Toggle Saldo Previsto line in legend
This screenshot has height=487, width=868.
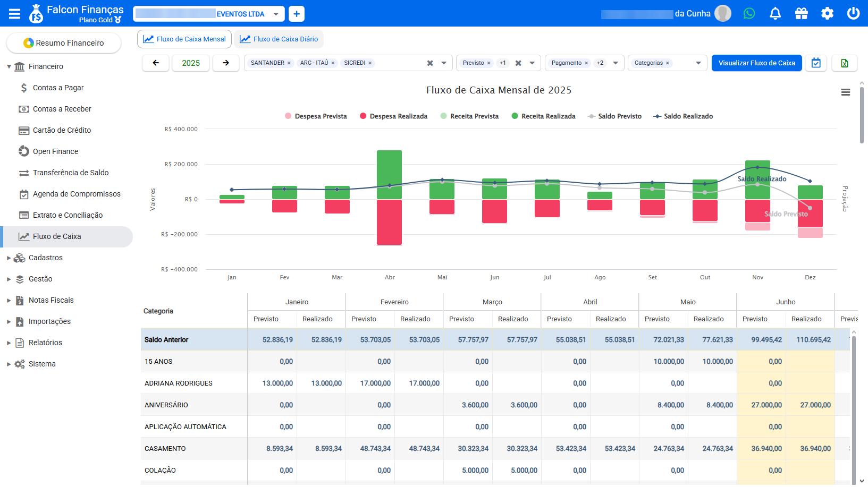point(614,116)
